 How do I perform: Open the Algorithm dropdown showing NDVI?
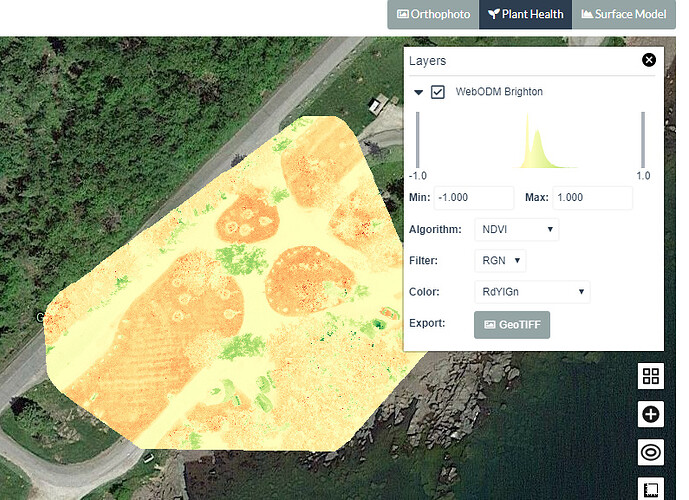pyautogui.click(x=515, y=230)
